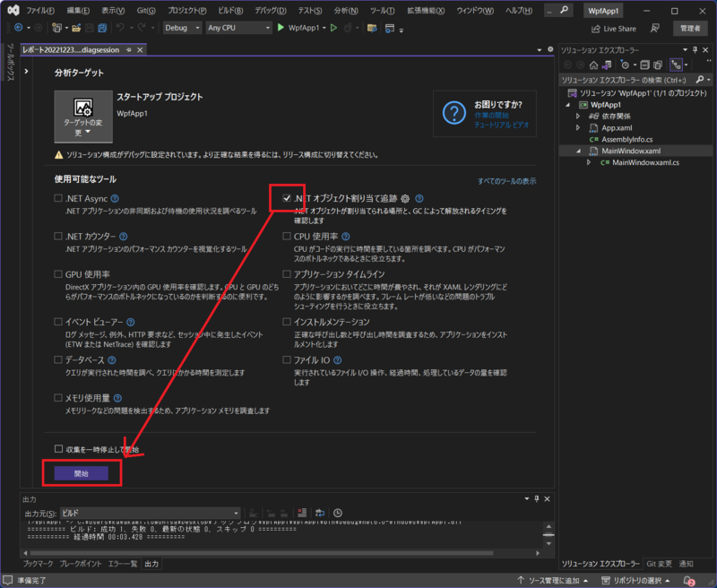Click the Clear All icon in output panel
Viewport: 717px width, 588px height.
point(302,513)
